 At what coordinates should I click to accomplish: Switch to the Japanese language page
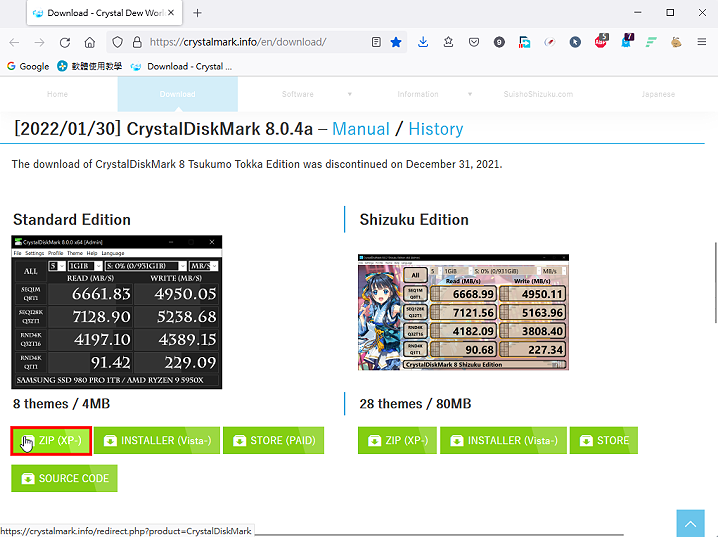coord(658,94)
